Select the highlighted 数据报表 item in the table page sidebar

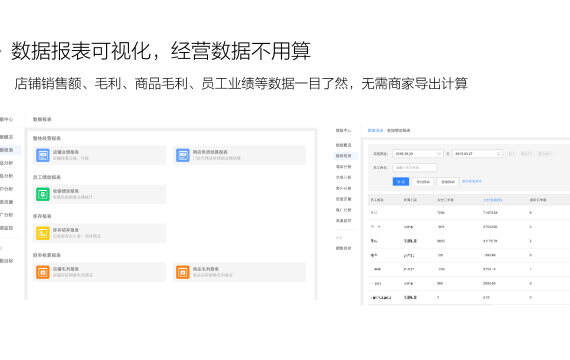pos(344,156)
